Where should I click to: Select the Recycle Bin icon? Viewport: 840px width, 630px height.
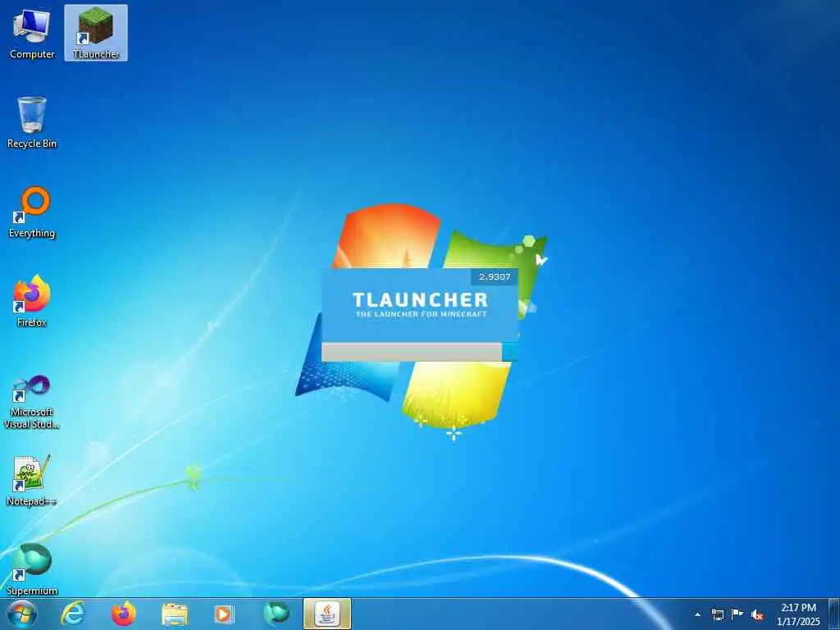pos(32,122)
